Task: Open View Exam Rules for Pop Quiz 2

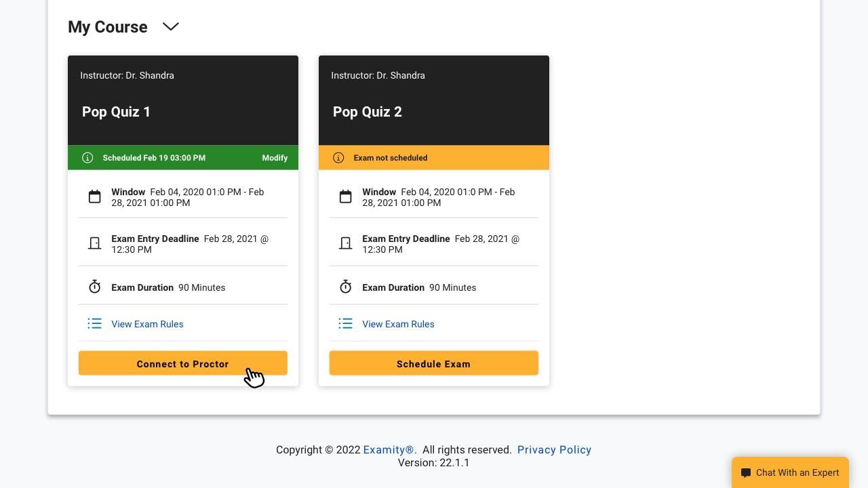Action: [x=398, y=324]
